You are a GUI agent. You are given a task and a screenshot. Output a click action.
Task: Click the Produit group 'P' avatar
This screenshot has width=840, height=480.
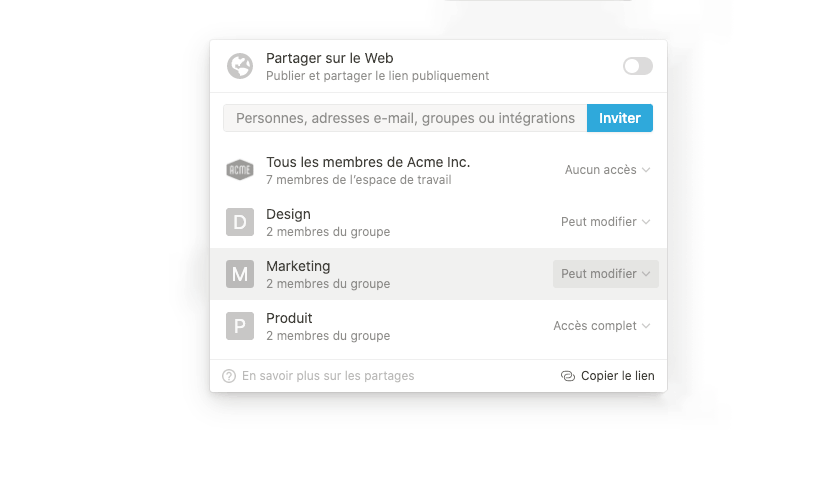point(240,326)
